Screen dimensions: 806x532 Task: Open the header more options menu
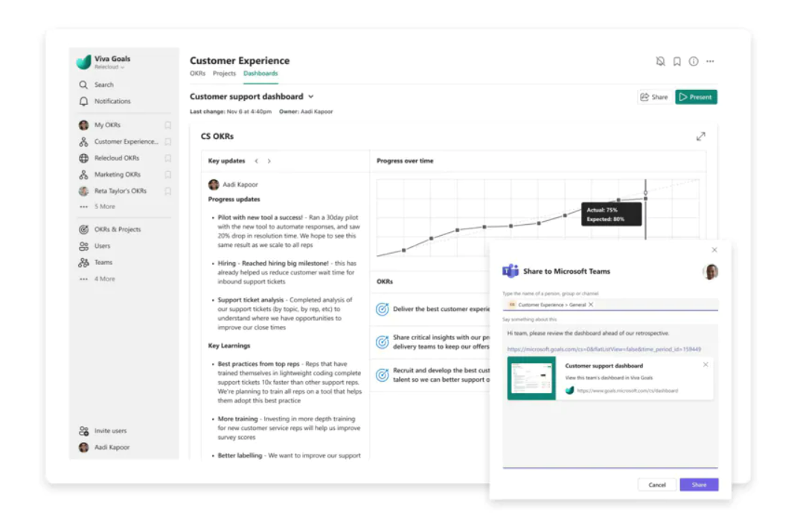(x=710, y=62)
